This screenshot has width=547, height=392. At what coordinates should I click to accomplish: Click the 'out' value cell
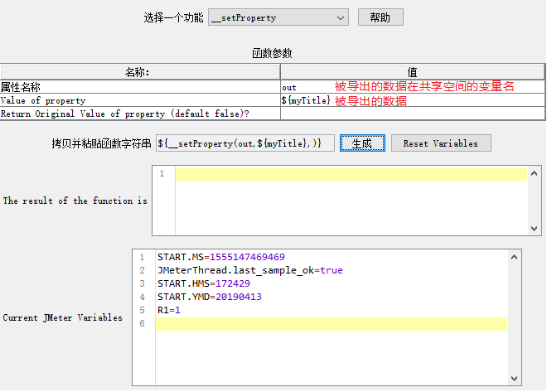413,87
